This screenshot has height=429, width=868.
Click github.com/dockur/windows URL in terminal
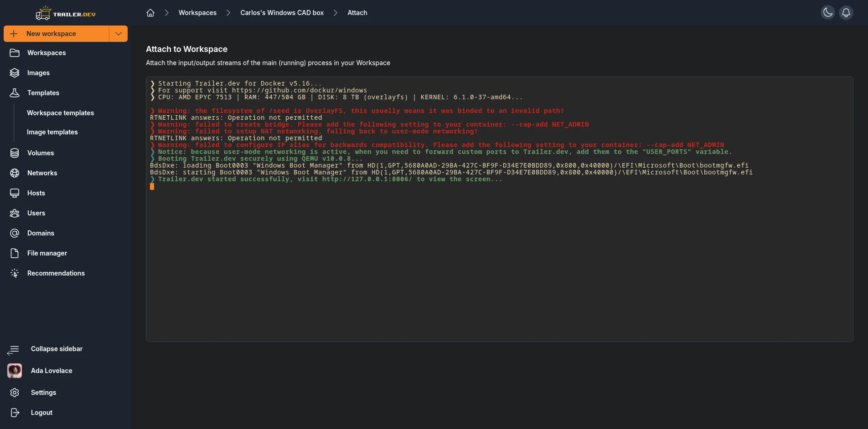[x=299, y=90]
